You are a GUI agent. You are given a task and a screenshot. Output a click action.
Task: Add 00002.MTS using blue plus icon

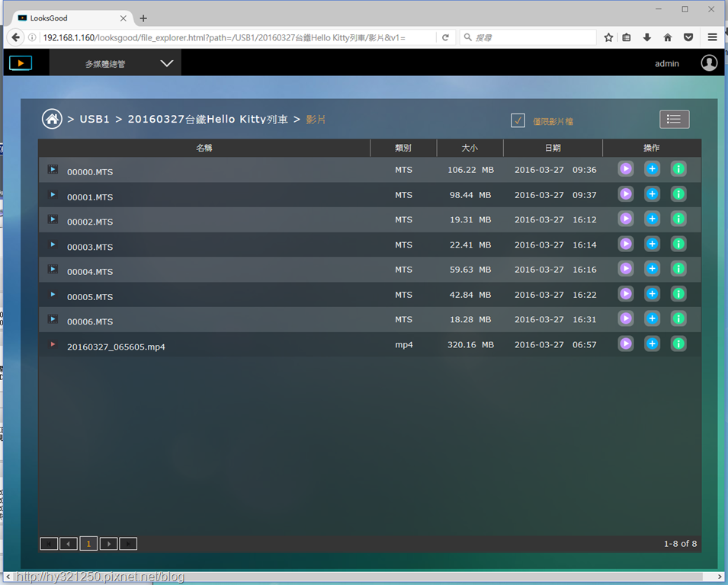pyautogui.click(x=653, y=219)
